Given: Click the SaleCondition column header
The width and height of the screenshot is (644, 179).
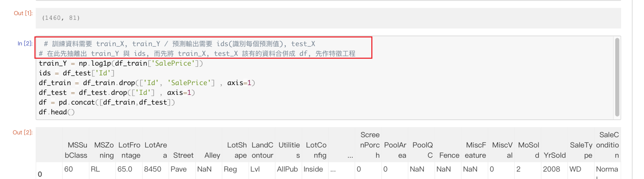Looking at the screenshot, I should (607, 145).
